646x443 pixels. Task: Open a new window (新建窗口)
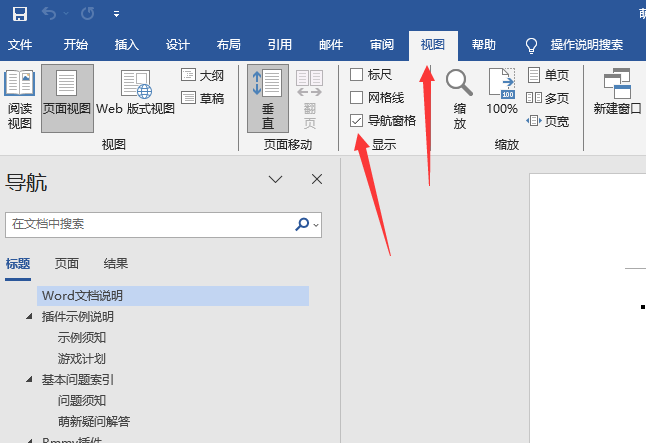pos(617,92)
